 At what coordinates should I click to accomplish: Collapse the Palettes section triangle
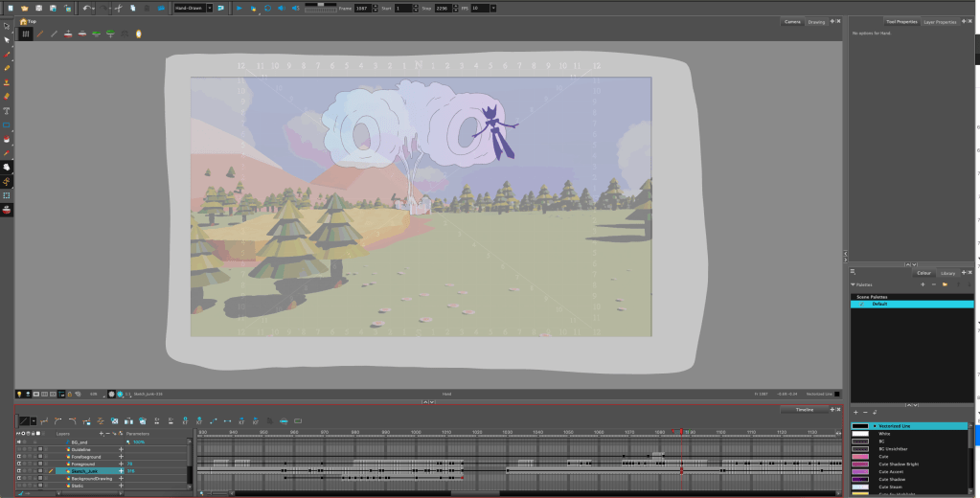853,284
